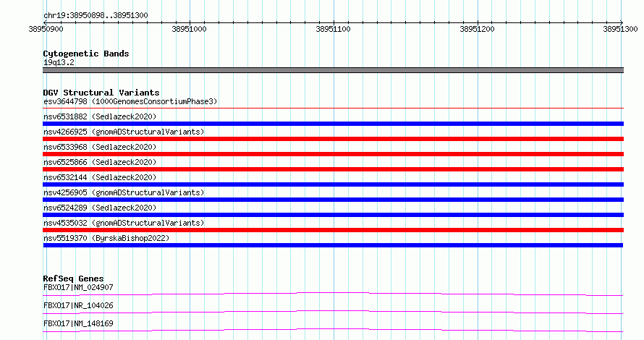Open variant nsv4535032 label
Screen dimensions: 644x340
tap(124, 223)
